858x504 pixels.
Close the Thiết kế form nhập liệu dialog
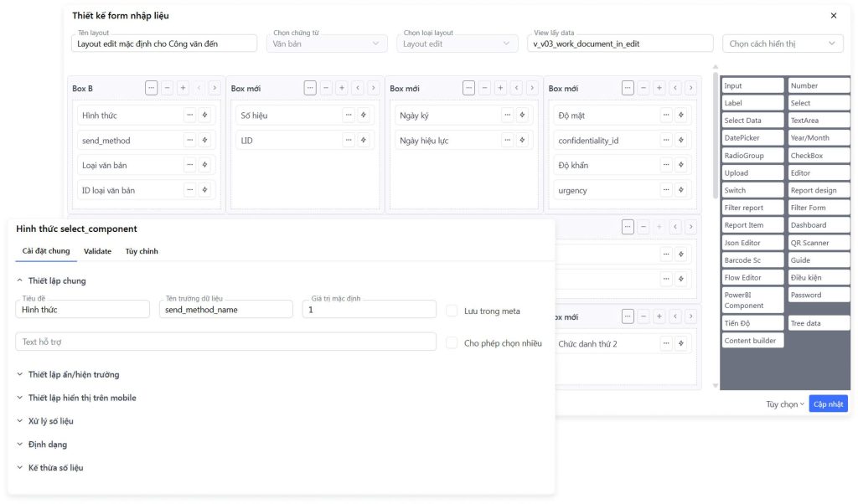833,16
